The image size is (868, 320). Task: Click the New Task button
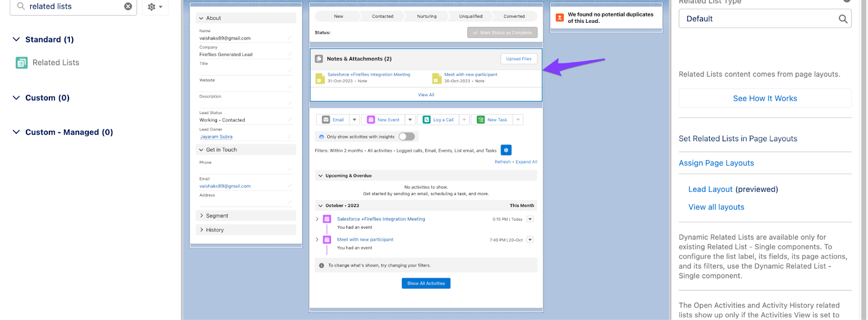coord(492,120)
